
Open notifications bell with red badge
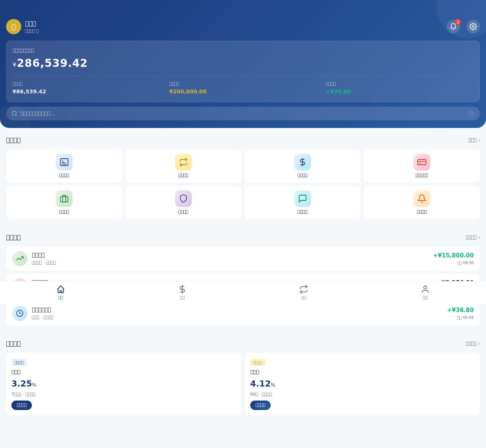click(453, 27)
